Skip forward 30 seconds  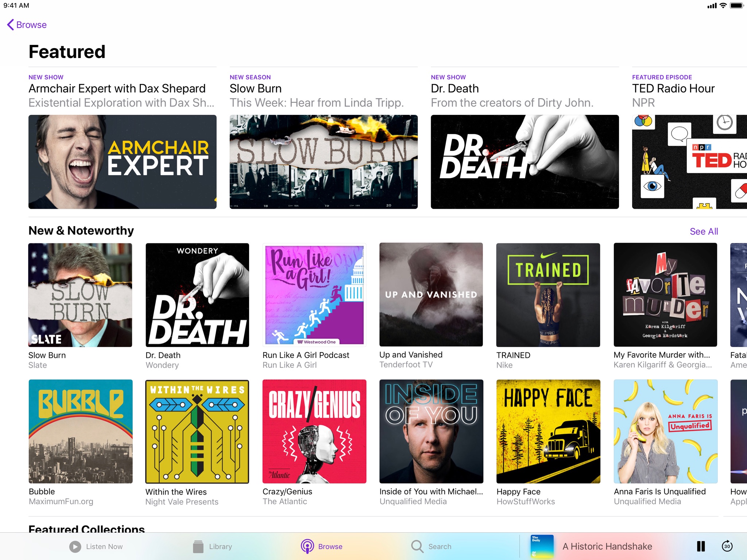(727, 546)
